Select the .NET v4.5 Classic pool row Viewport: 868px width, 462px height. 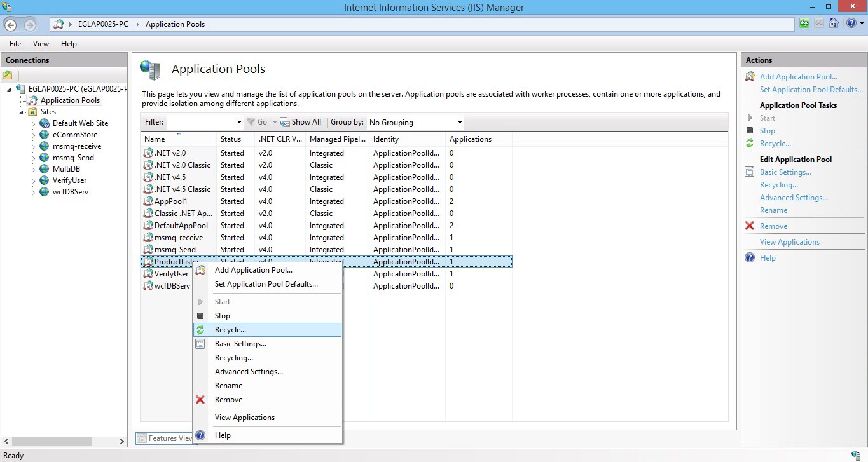coord(326,189)
